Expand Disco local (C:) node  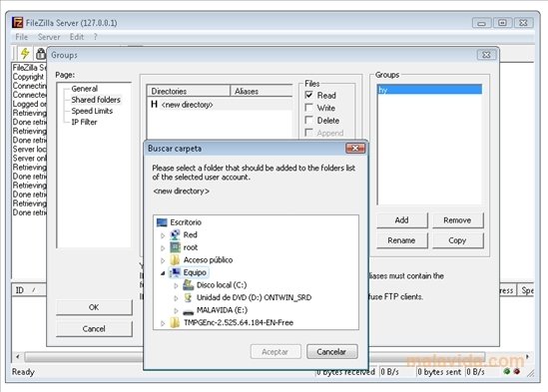pyautogui.click(x=176, y=286)
